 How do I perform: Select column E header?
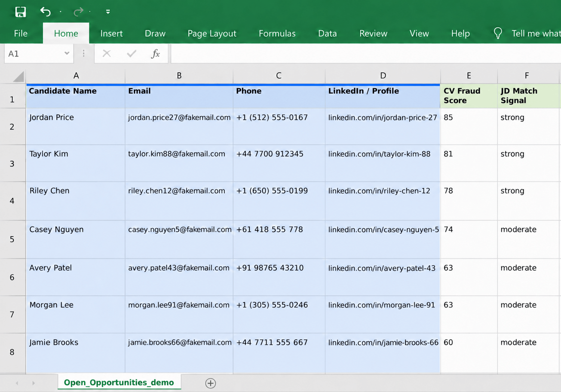click(469, 76)
